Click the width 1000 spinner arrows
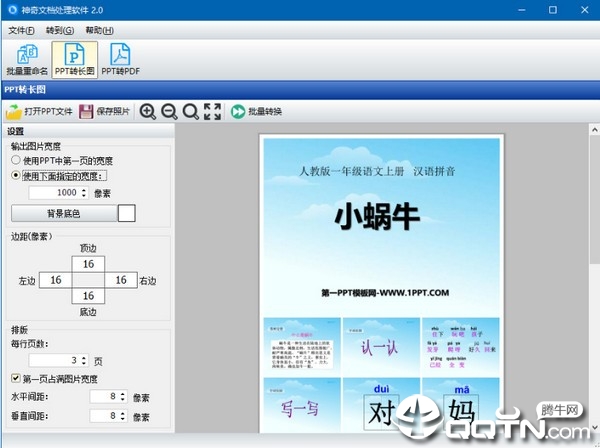 (84, 192)
